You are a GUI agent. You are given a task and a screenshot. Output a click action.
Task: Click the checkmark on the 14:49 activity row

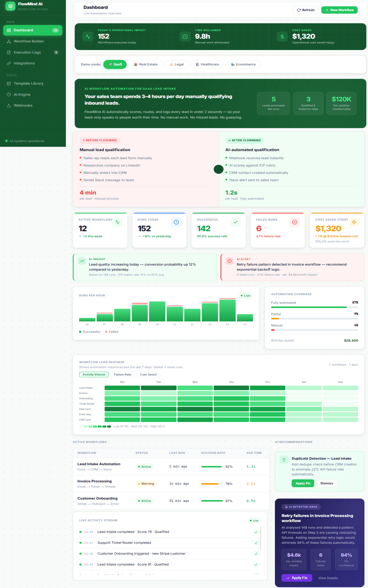[x=256, y=532]
